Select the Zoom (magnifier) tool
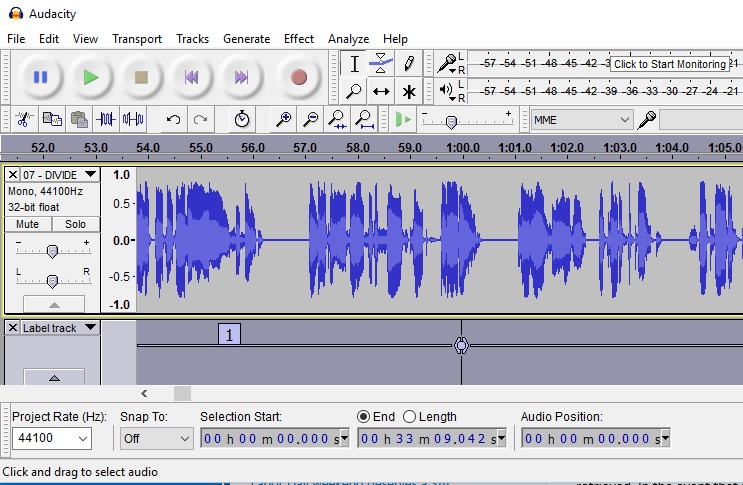 point(354,91)
